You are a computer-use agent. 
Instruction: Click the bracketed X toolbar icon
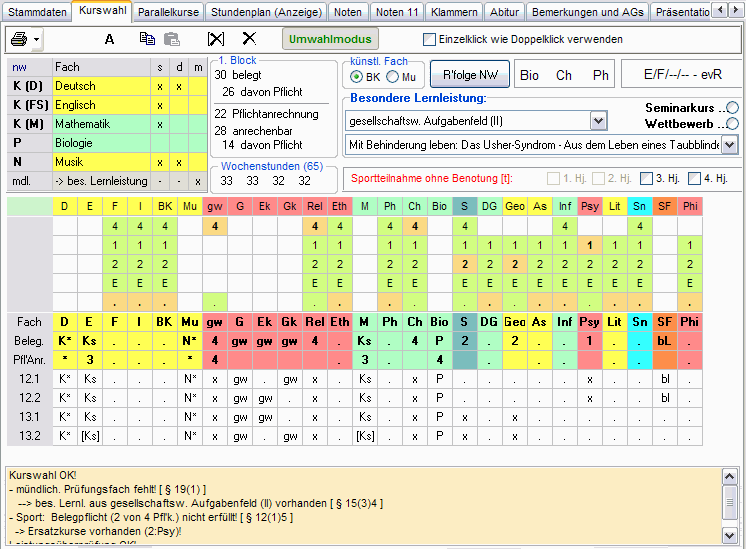[216, 39]
